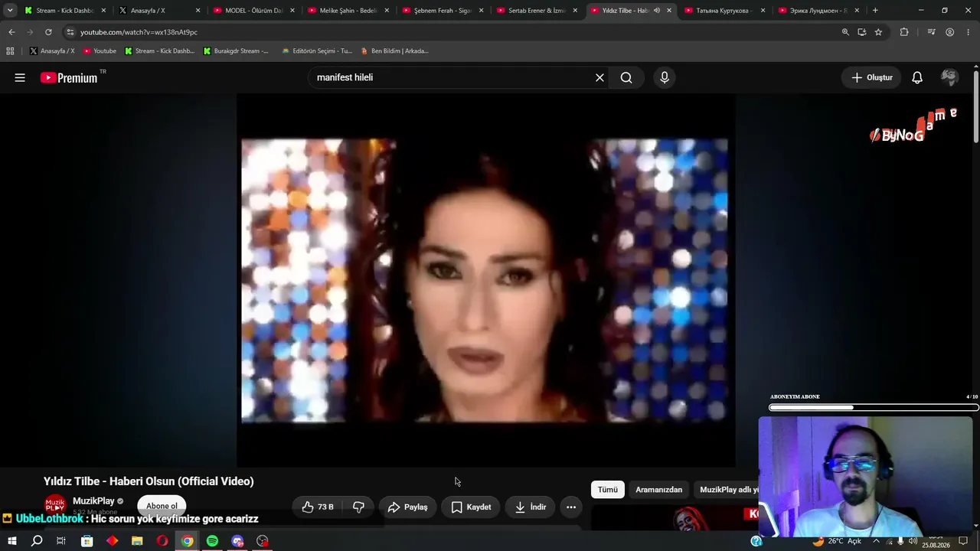980x551 pixels.
Task: Open the Burakgdr Stream bookmark
Action: point(236,51)
